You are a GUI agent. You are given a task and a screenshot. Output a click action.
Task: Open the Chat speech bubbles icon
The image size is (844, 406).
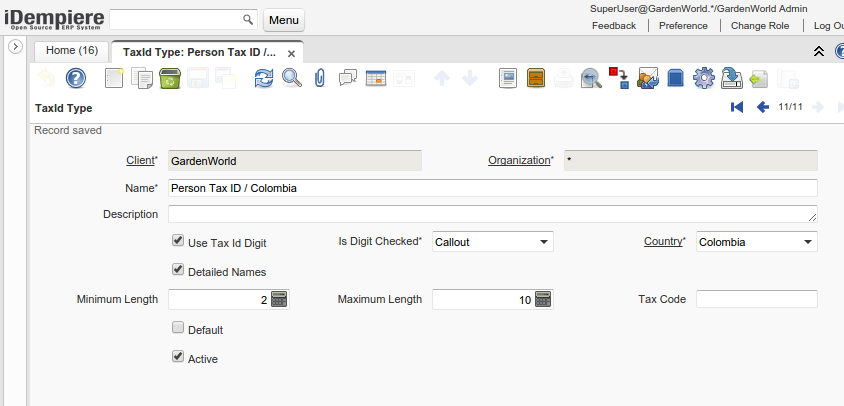pyautogui.click(x=348, y=78)
